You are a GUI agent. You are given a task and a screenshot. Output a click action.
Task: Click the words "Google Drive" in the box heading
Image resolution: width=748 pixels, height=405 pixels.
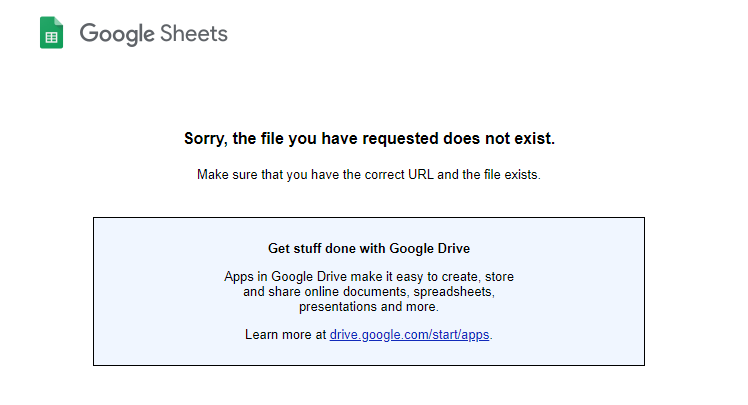pyautogui.click(x=429, y=248)
